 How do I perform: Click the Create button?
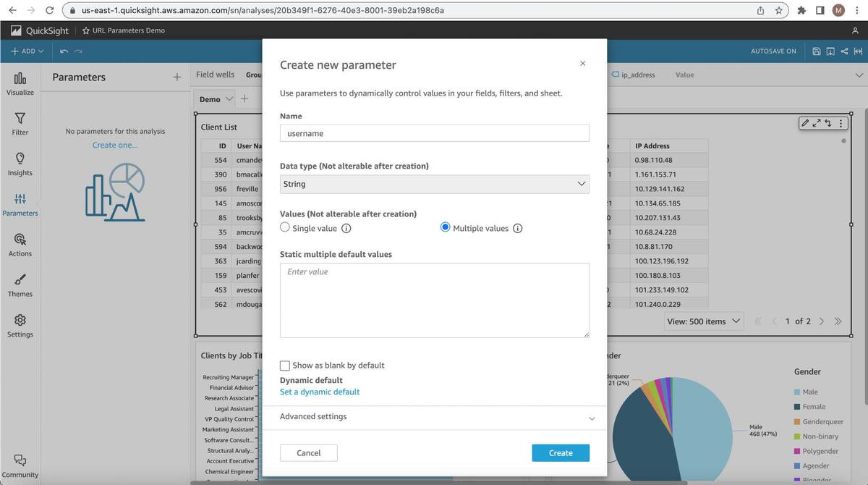coord(560,453)
